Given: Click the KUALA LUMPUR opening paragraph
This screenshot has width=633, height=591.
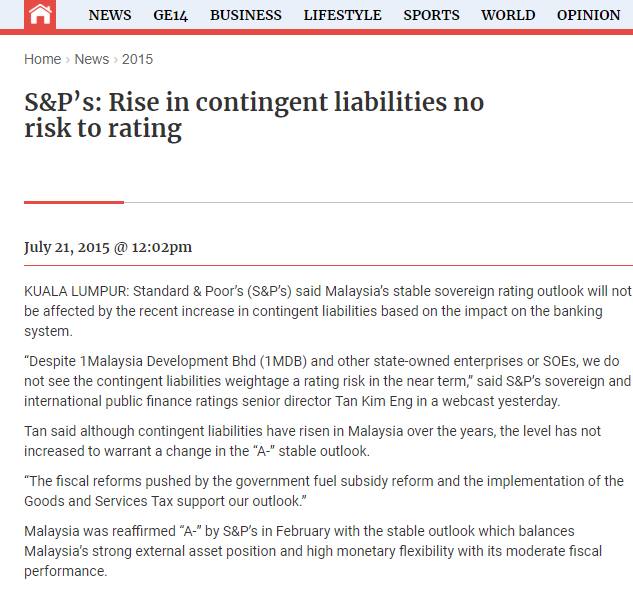Looking at the screenshot, I should pyautogui.click(x=327, y=311).
